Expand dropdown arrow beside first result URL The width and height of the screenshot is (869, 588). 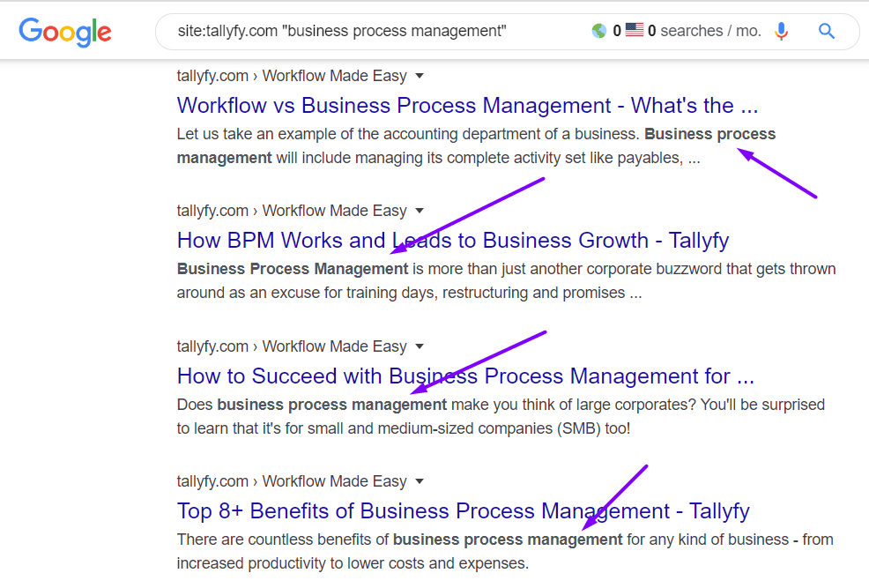(x=420, y=76)
